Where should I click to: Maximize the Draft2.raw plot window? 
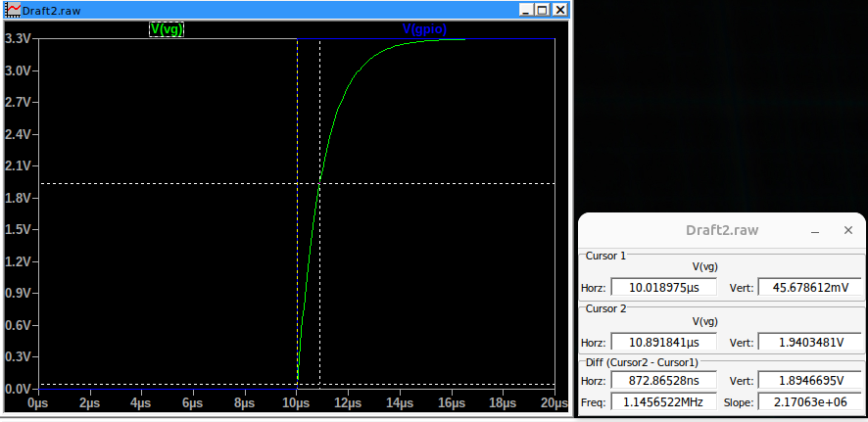click(542, 9)
